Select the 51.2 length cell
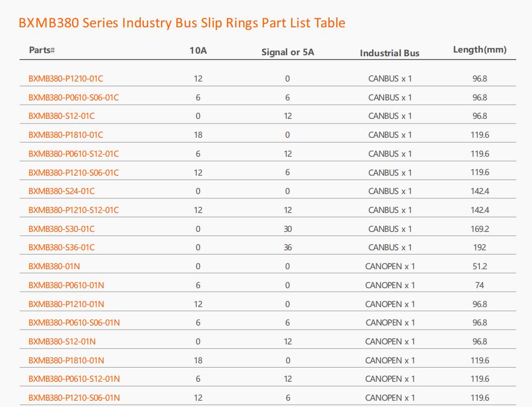Viewport: 532px width, 407px height. point(479,267)
